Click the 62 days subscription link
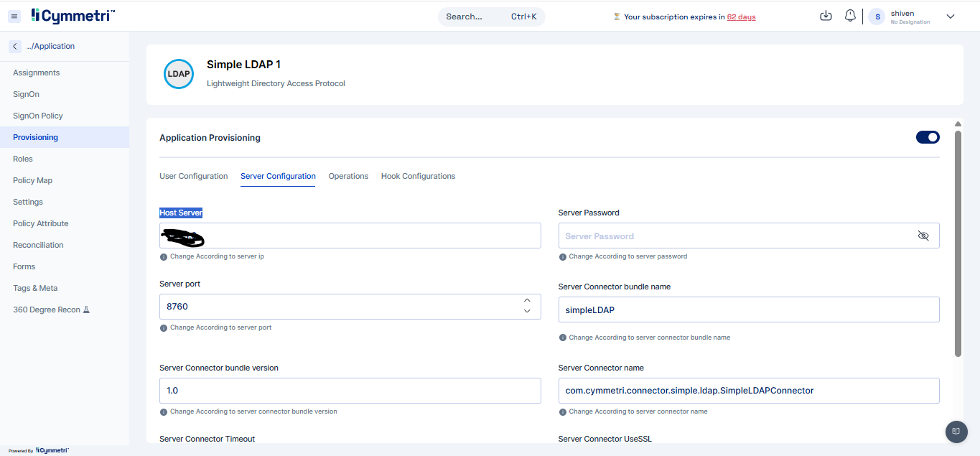Screen dimensions: 980x456 741,17
